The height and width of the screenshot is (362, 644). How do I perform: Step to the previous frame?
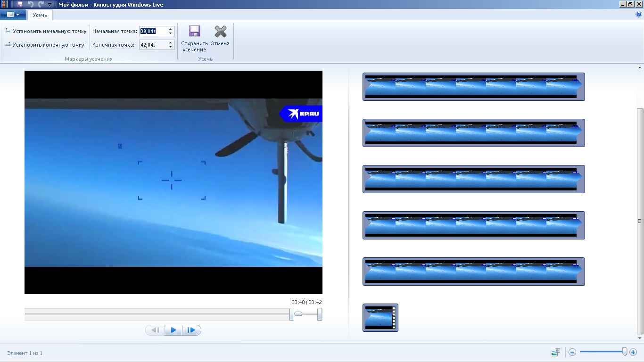click(x=155, y=330)
